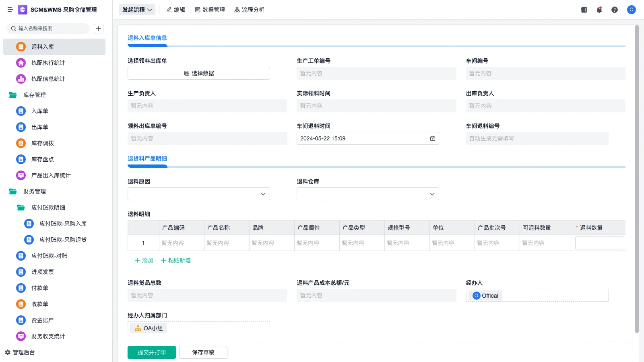Select the 退料入库单信息 section tab
The image size is (644, 362).
click(x=147, y=38)
